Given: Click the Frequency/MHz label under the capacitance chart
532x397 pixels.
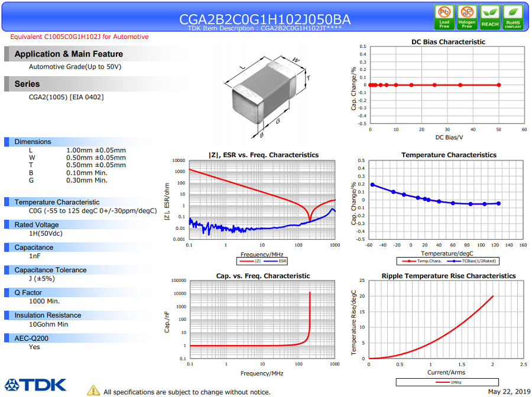Looking at the screenshot, I should [262, 373].
